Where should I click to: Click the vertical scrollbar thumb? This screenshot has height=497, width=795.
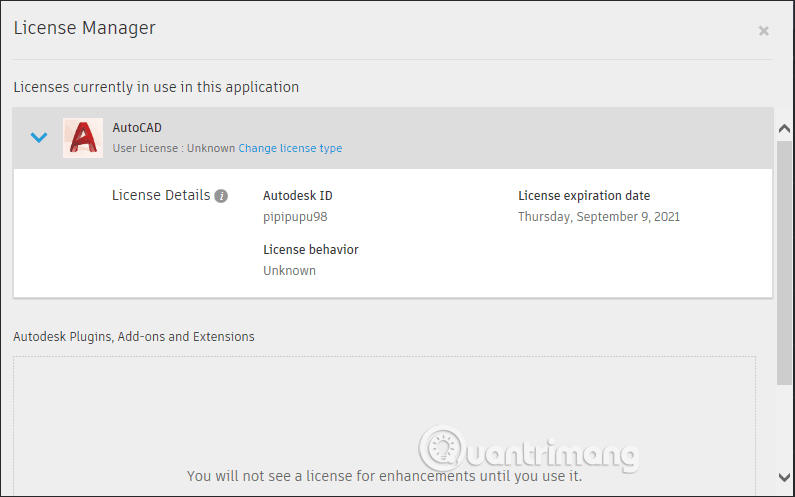click(x=785, y=260)
